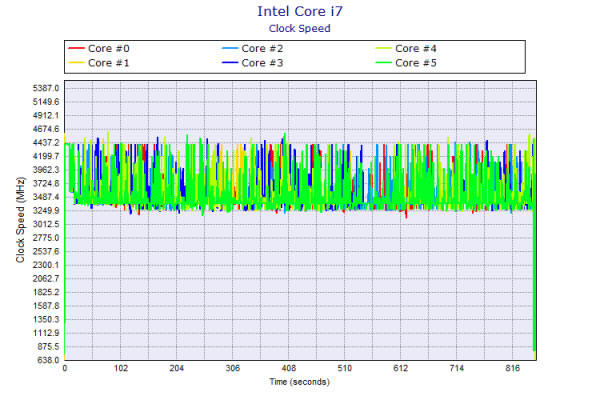Click the 1112.9 y-axis value

point(46,333)
